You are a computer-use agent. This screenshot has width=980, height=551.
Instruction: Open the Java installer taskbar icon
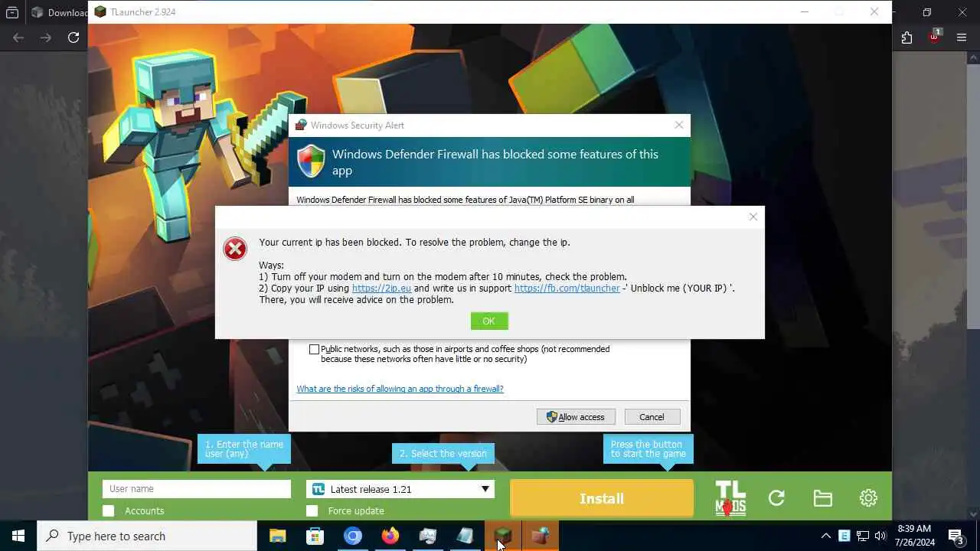tap(540, 536)
